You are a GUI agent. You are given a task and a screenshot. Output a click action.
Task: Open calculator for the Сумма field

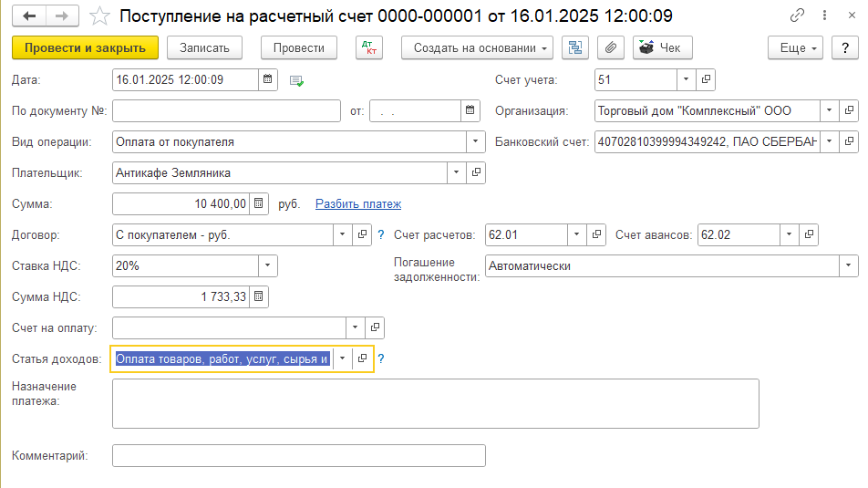point(259,203)
